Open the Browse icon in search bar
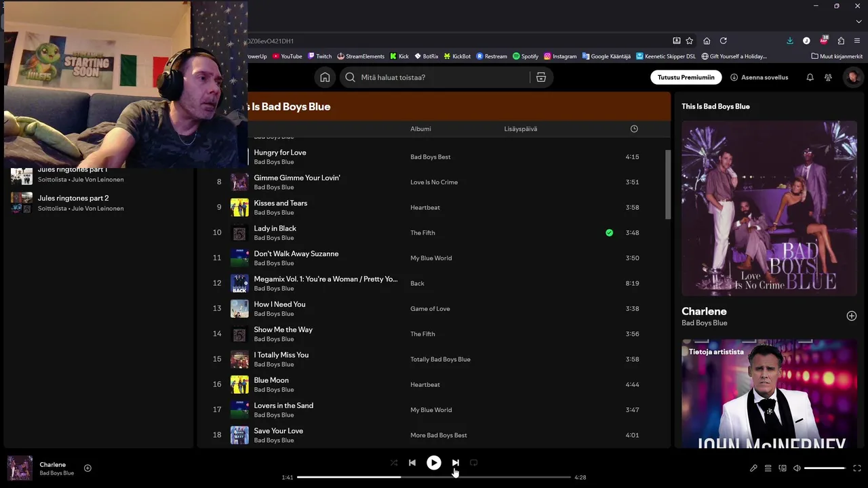This screenshot has width=868, height=488. point(541,77)
